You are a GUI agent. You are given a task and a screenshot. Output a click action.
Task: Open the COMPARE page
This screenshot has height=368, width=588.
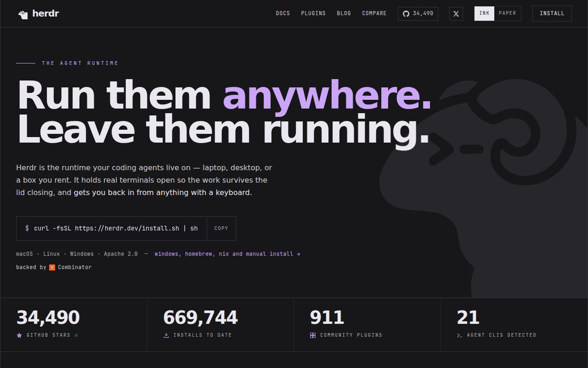(x=374, y=13)
